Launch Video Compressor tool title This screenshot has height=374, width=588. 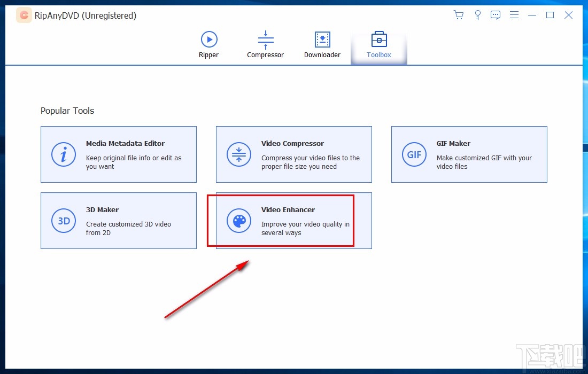pyautogui.click(x=292, y=144)
